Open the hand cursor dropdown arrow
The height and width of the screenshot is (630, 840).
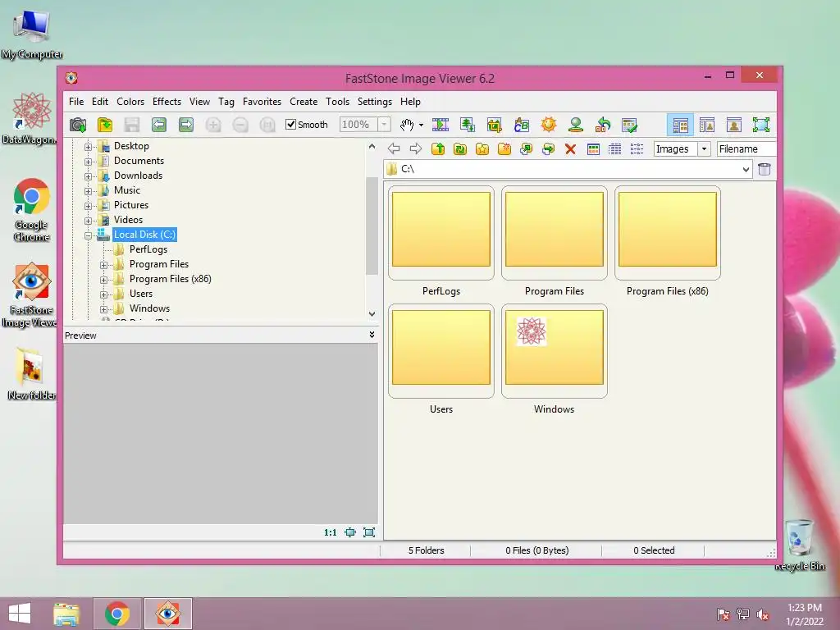click(421, 126)
